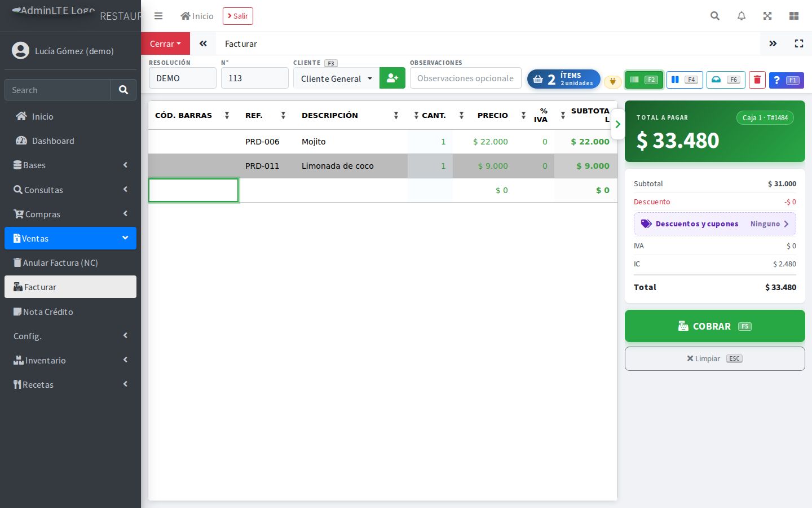Open the Facturar sidebar item
812x508 pixels.
click(70, 287)
